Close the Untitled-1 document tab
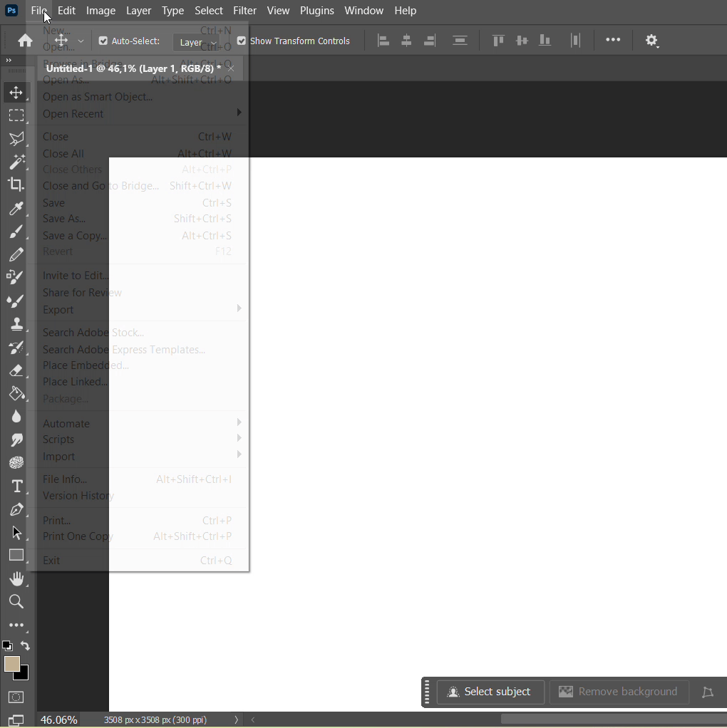Viewport: 727px width, 728px height. click(x=231, y=68)
